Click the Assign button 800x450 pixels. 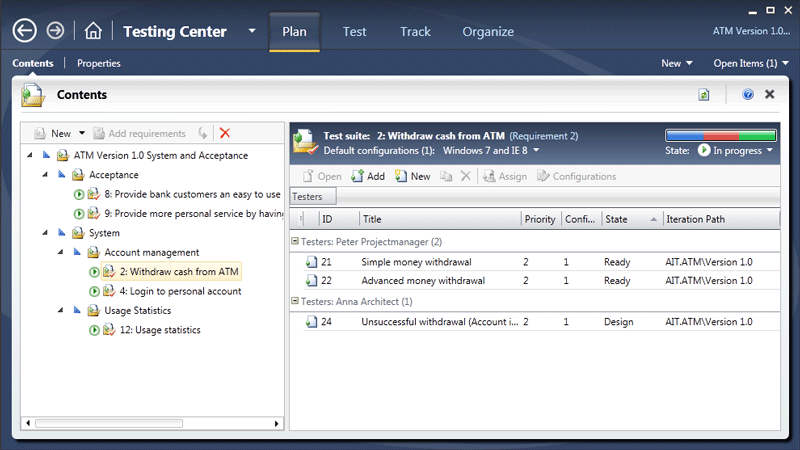[505, 176]
